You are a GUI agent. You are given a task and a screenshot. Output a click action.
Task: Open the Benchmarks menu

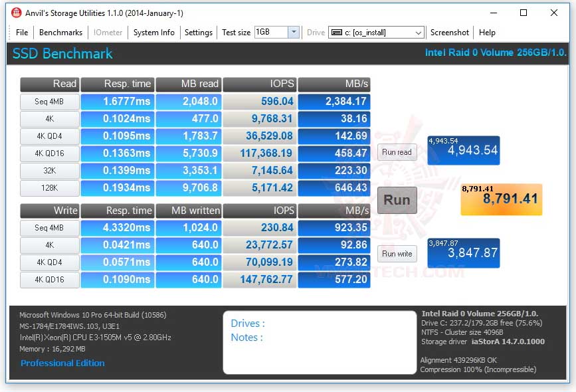click(x=61, y=33)
